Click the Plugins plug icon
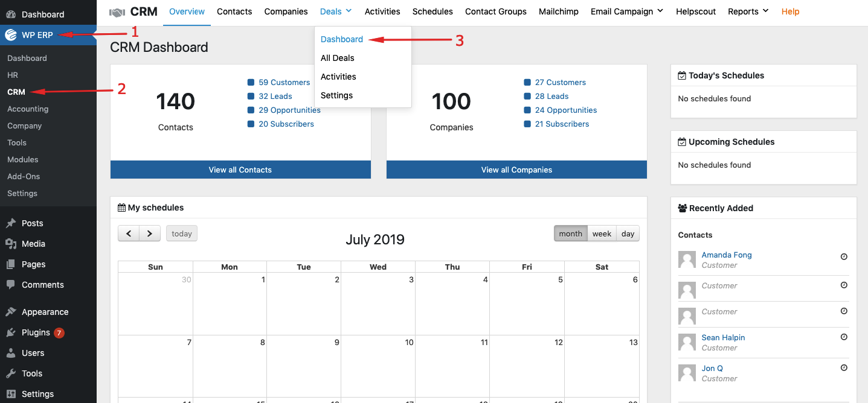This screenshot has height=403, width=868. tap(11, 332)
